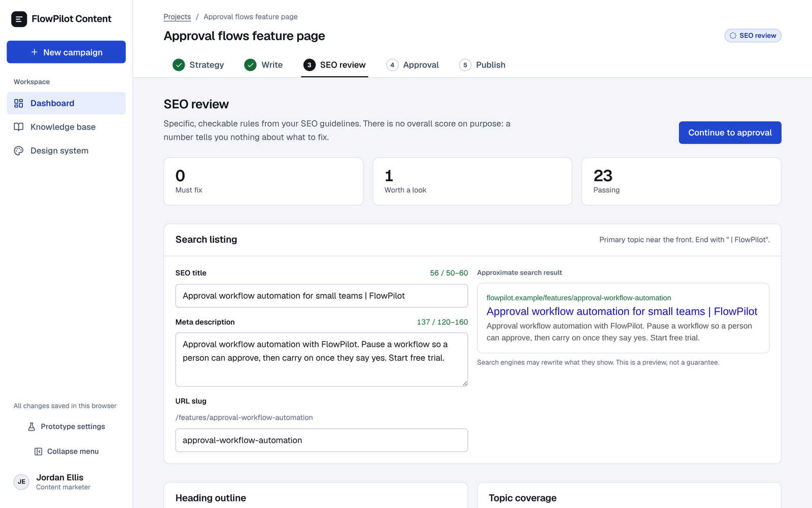Click the Heading outline section title
812x508 pixels.
211,498
